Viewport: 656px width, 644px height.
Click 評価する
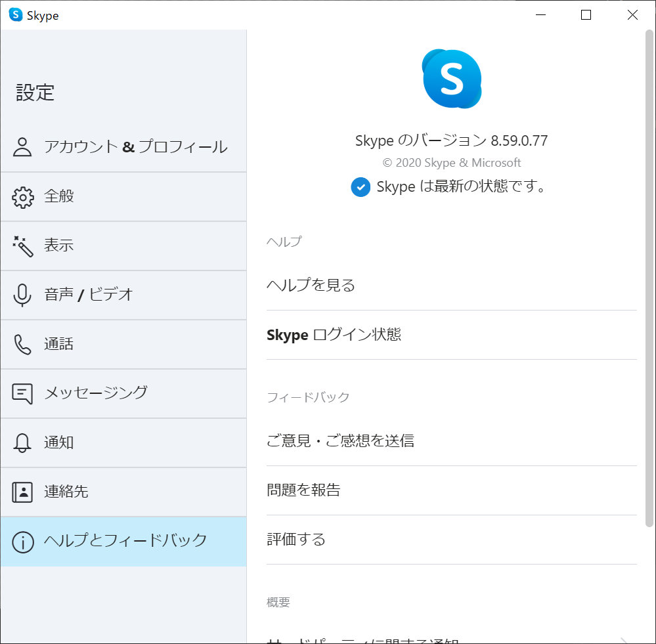click(x=451, y=540)
